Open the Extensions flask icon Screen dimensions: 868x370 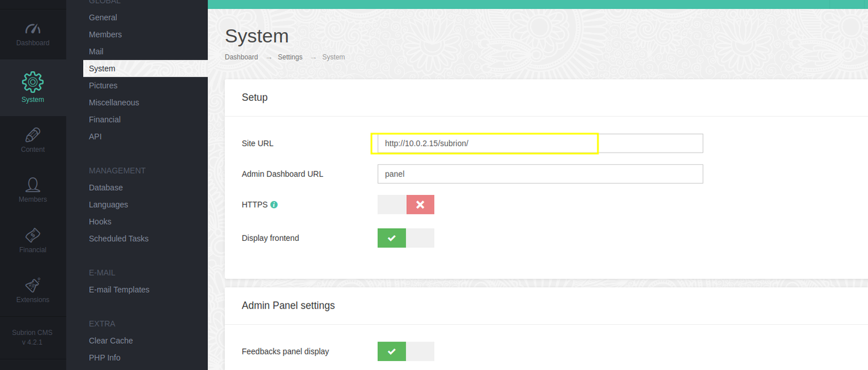tap(33, 285)
